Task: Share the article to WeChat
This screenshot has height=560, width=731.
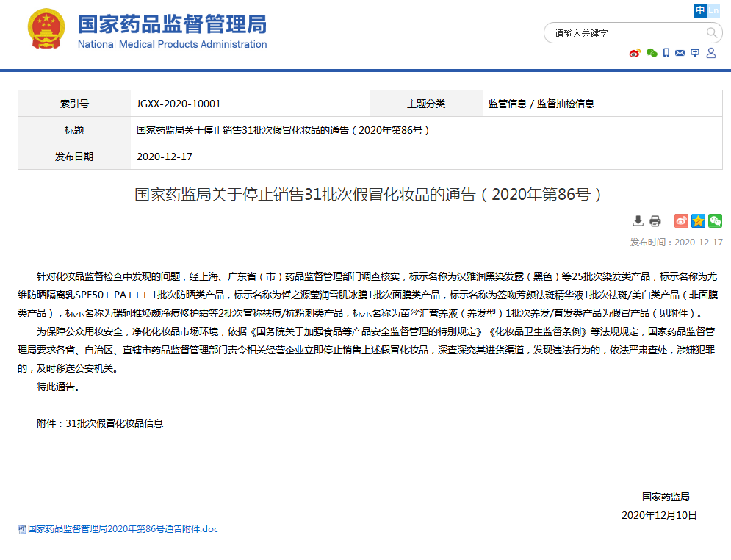Action: tap(715, 220)
